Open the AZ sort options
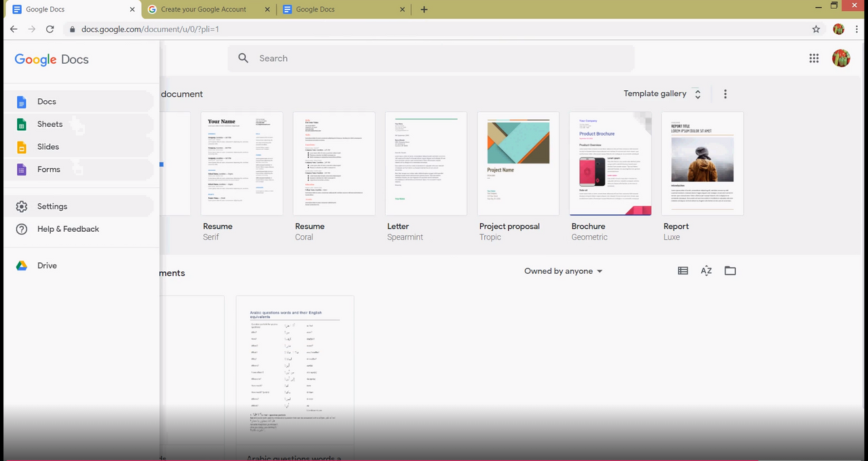The height and width of the screenshot is (461, 868). tap(706, 271)
